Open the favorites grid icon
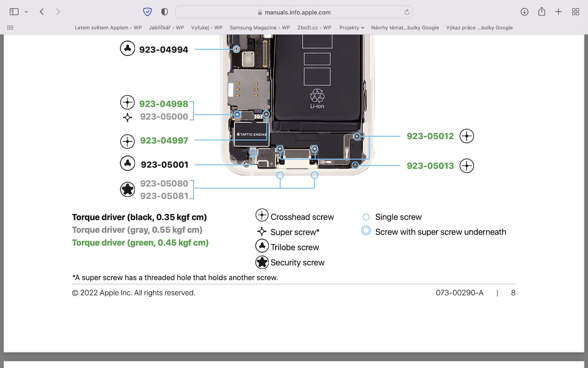 click(x=10, y=28)
